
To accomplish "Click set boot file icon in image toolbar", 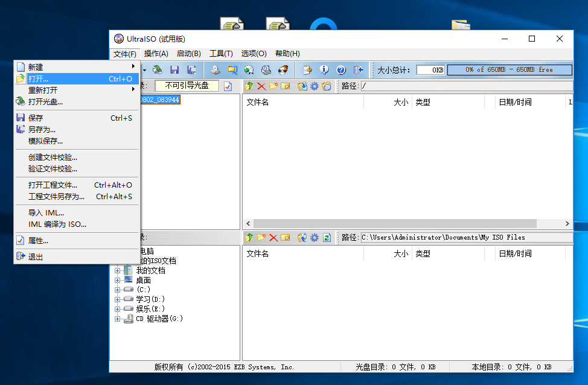I will [327, 86].
